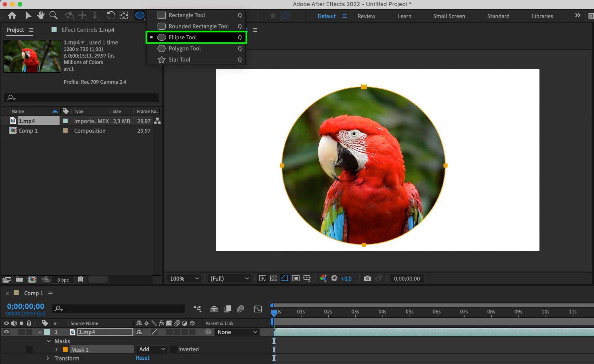Open the Mask 1 mode dropdown (Add)

(152, 349)
